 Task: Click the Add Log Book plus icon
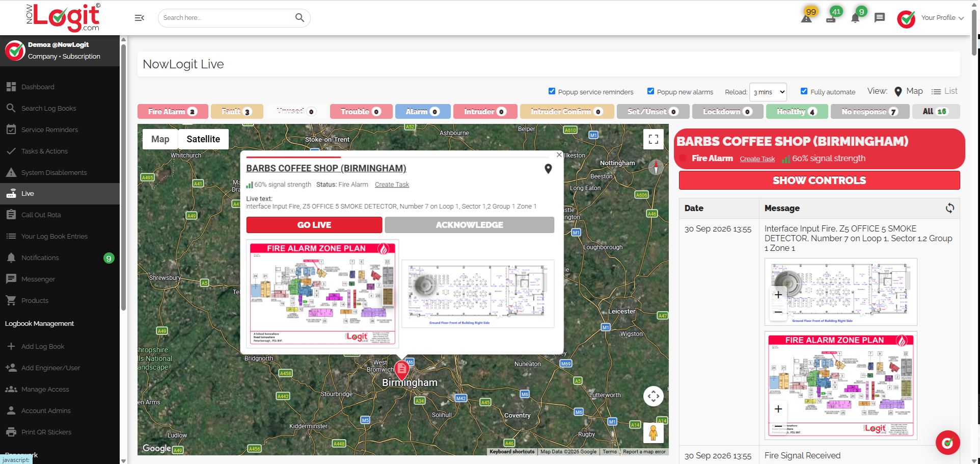[11, 346]
